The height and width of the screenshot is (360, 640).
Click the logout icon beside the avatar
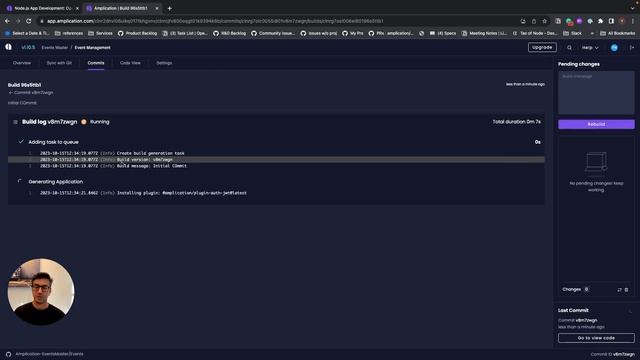[x=632, y=48]
